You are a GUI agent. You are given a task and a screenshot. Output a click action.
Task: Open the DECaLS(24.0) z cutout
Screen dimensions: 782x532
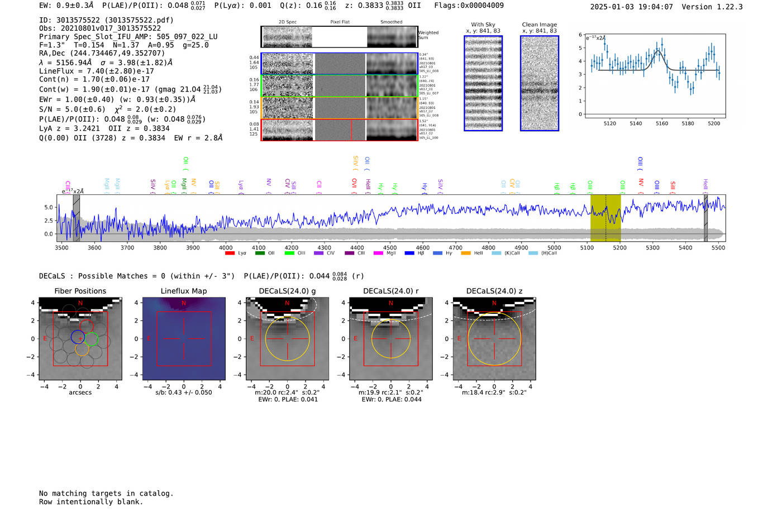coord(494,339)
